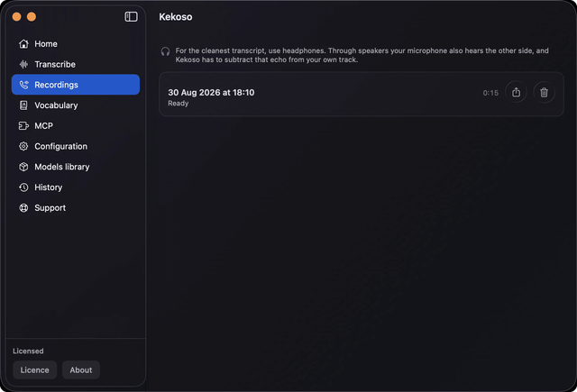Screen dimensions: 577x392
Task: Click the Vocabulary book icon
Action: [23, 105]
